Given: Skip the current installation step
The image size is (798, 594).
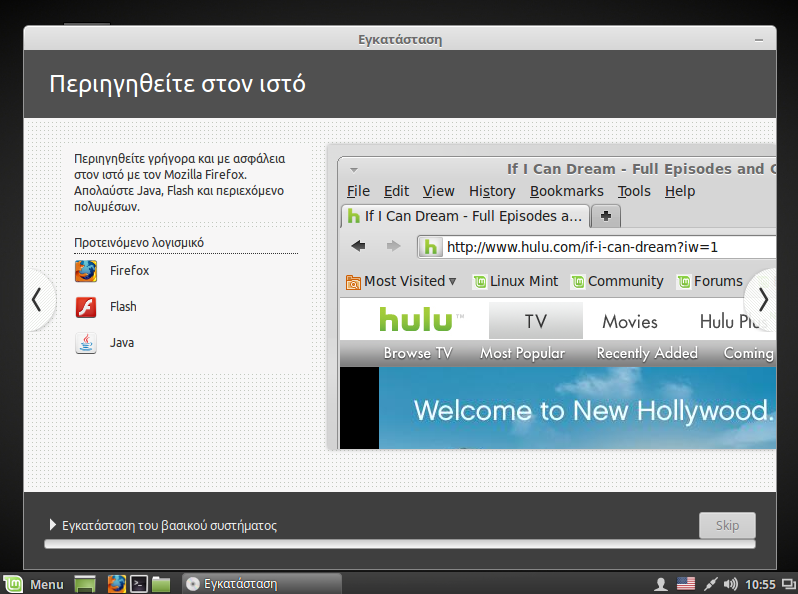Looking at the screenshot, I should [x=727, y=525].
